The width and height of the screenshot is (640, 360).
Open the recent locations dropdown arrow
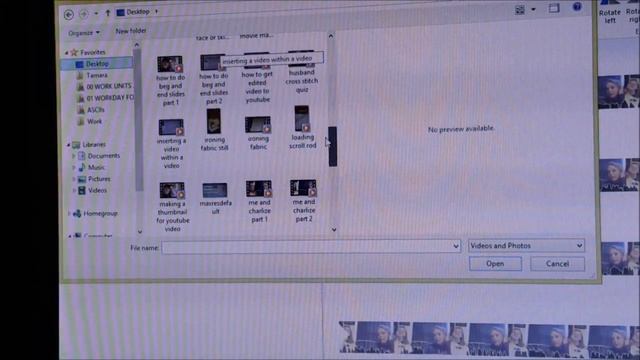96,13
